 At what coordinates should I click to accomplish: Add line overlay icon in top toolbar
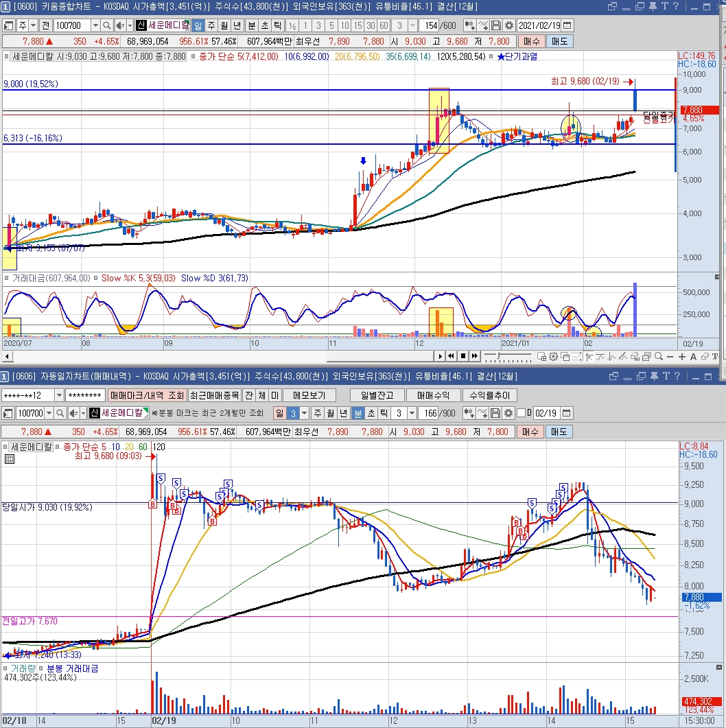483,25
